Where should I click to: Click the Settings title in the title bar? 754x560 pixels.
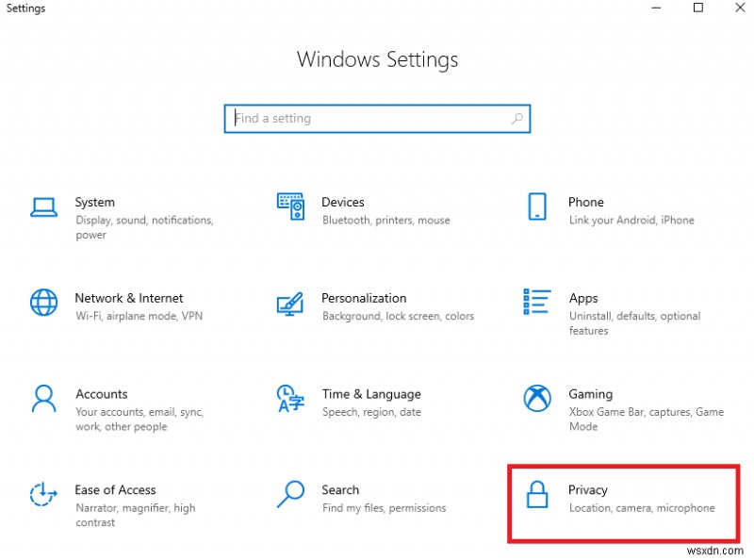pos(25,8)
